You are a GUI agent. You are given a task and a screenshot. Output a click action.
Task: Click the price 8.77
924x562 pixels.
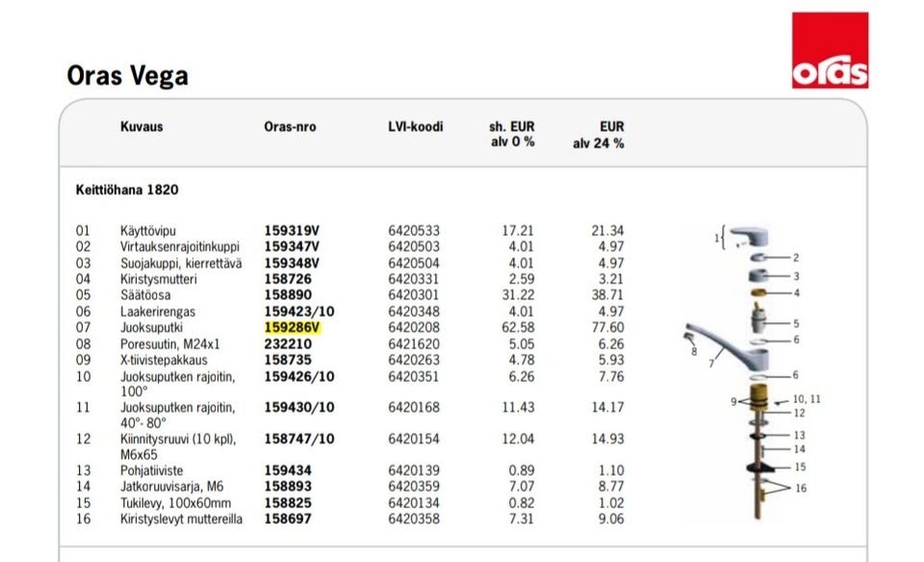611,487
